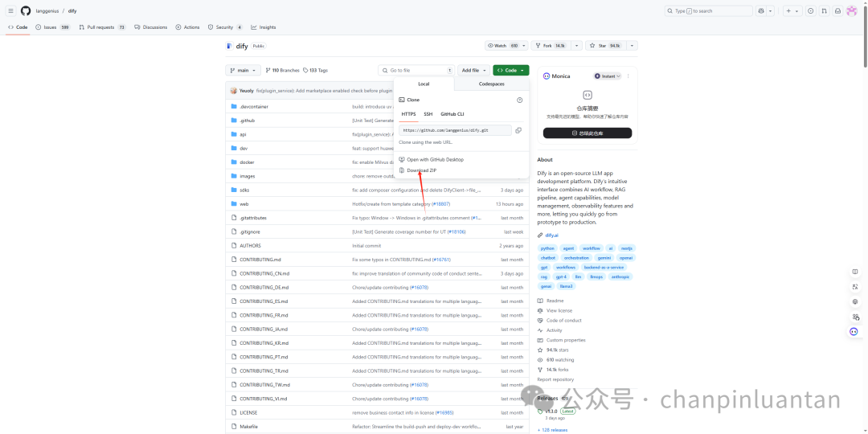The height and width of the screenshot is (434, 868).
Task: Open the main branch selector dropdown
Action: tap(243, 70)
